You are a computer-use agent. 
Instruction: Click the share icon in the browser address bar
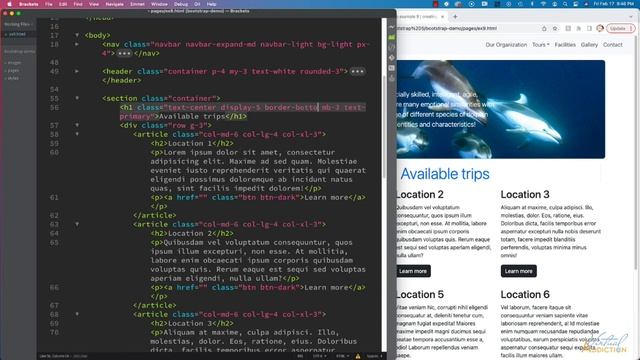click(x=544, y=29)
